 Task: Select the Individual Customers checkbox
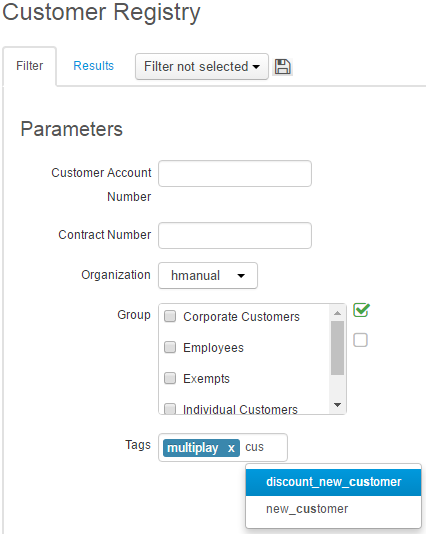point(170,408)
